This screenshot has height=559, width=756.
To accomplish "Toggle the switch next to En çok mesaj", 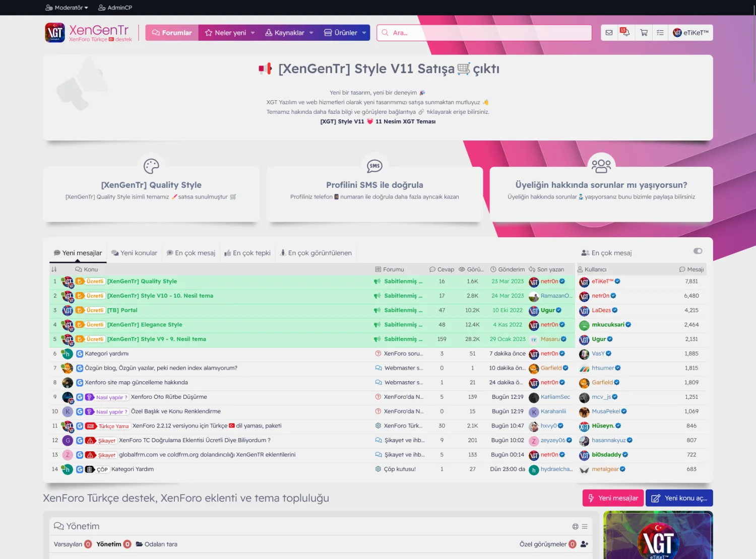I will [698, 251].
